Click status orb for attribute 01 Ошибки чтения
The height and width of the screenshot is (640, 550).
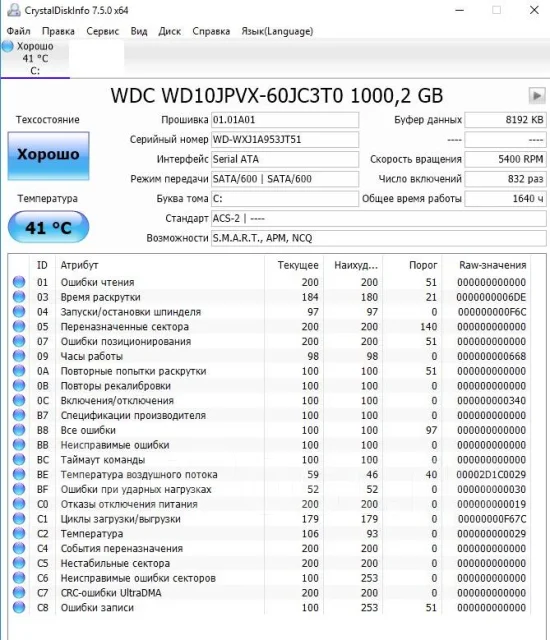[19, 282]
